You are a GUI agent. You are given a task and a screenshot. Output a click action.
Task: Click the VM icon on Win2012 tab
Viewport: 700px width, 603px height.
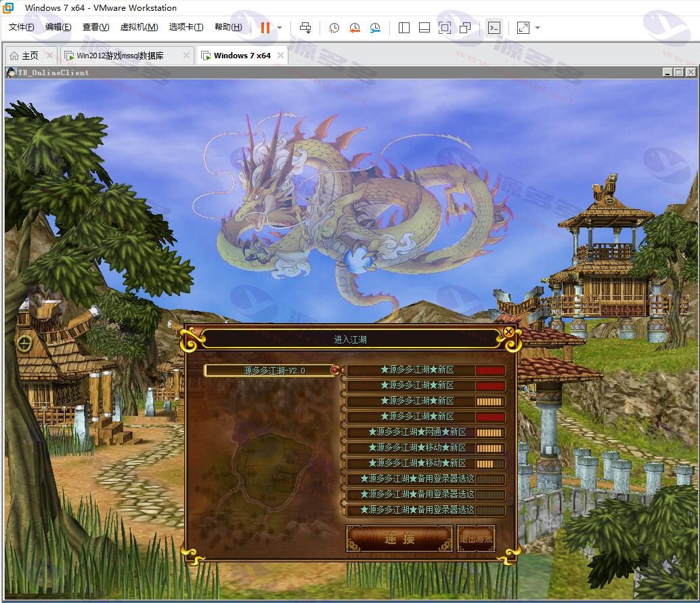[x=69, y=56]
